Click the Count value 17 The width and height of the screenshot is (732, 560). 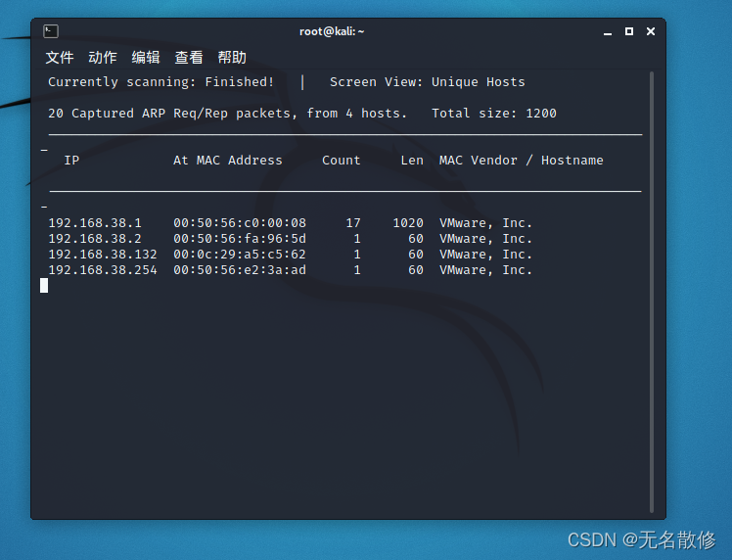353,223
